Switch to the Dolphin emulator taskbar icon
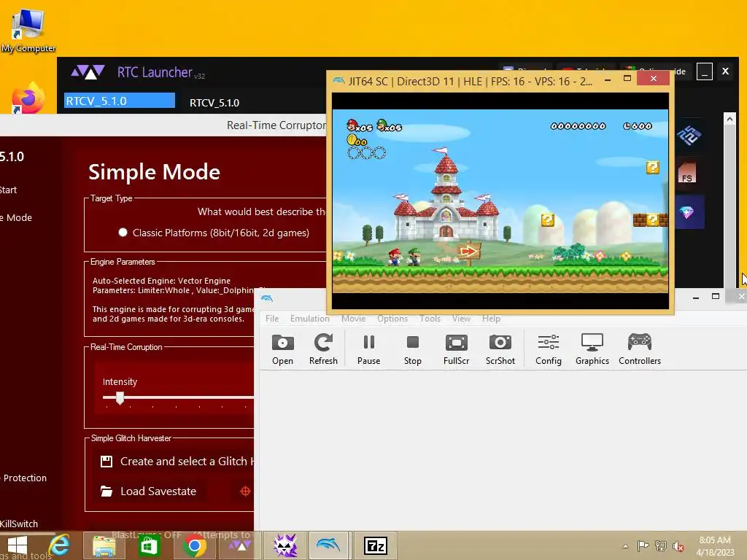 [x=330, y=545]
